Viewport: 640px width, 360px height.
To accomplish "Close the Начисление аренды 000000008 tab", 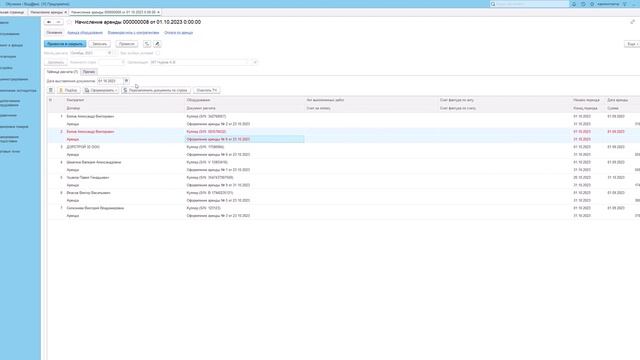I will point(158,12).
